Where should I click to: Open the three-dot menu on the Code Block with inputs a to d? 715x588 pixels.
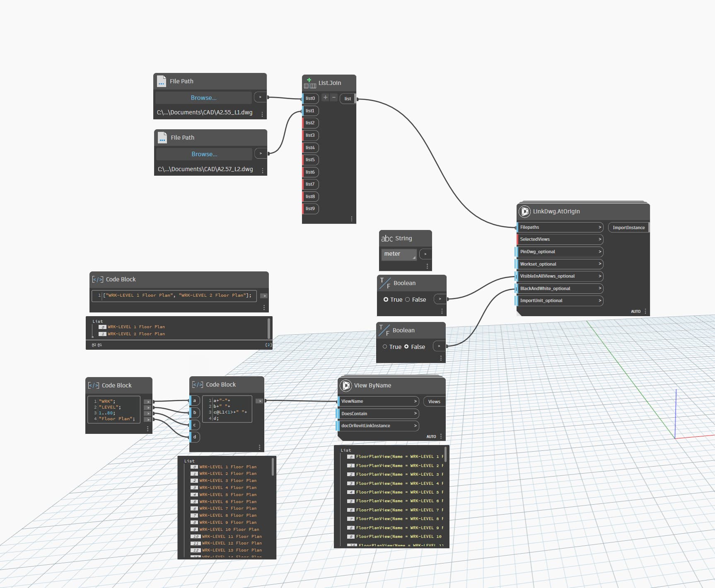[x=259, y=447]
